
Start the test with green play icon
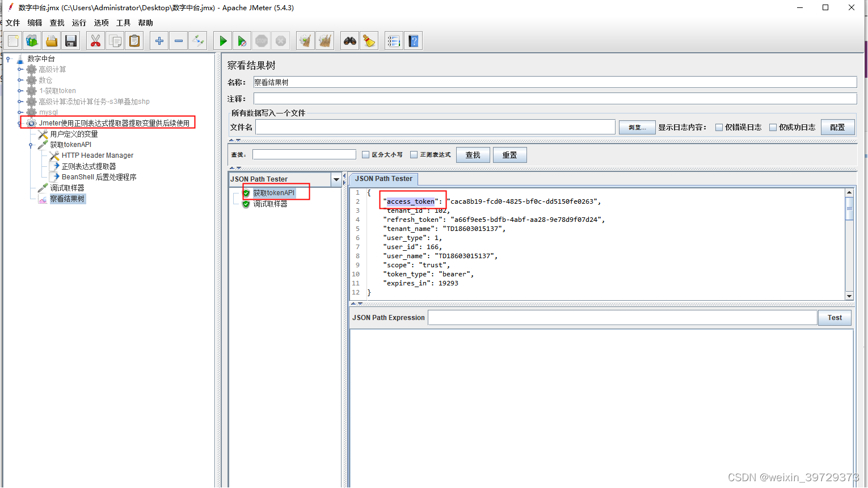coord(223,41)
